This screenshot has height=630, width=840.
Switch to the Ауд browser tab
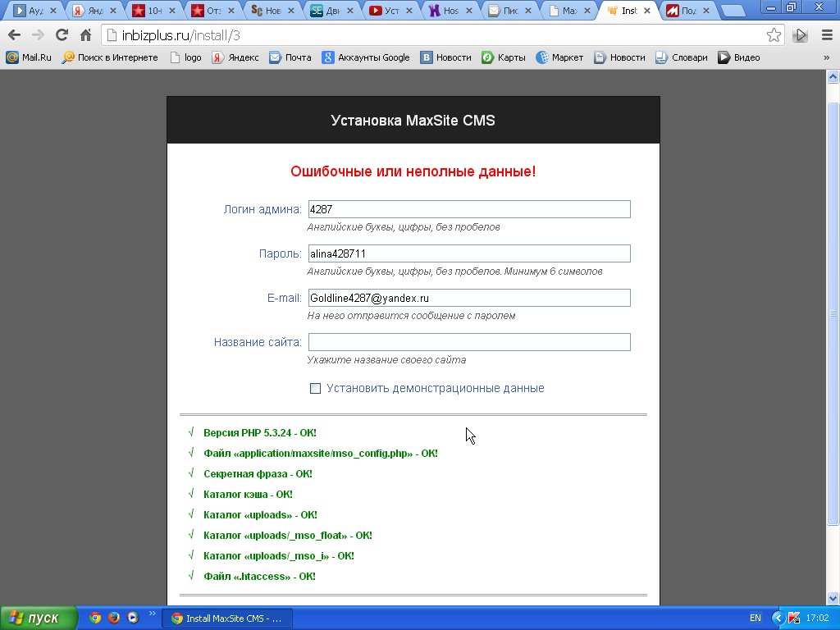(x=34, y=10)
